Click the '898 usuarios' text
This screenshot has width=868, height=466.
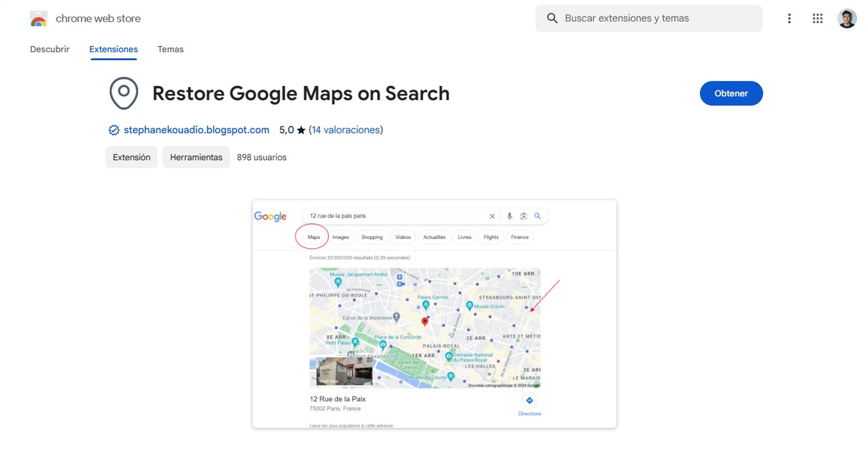tap(262, 157)
